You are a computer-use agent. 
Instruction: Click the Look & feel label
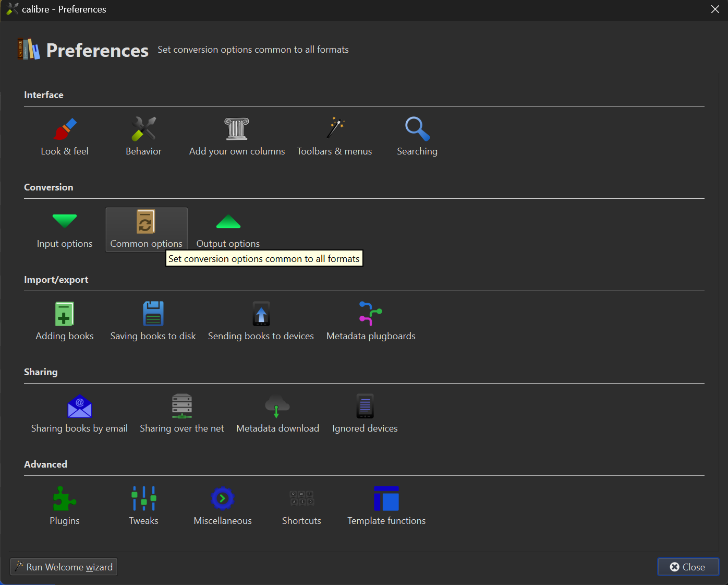pyautogui.click(x=65, y=151)
